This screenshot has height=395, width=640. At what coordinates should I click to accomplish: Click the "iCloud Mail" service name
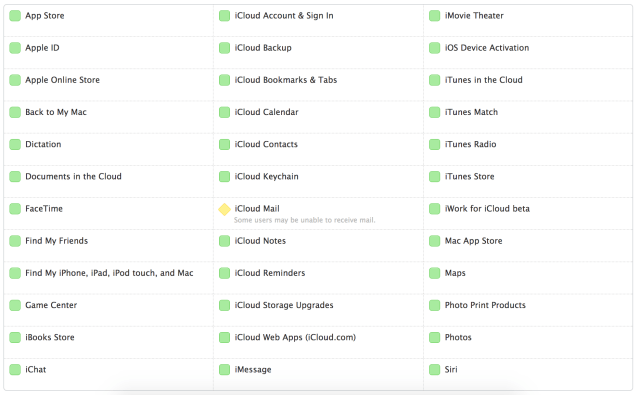tap(257, 209)
